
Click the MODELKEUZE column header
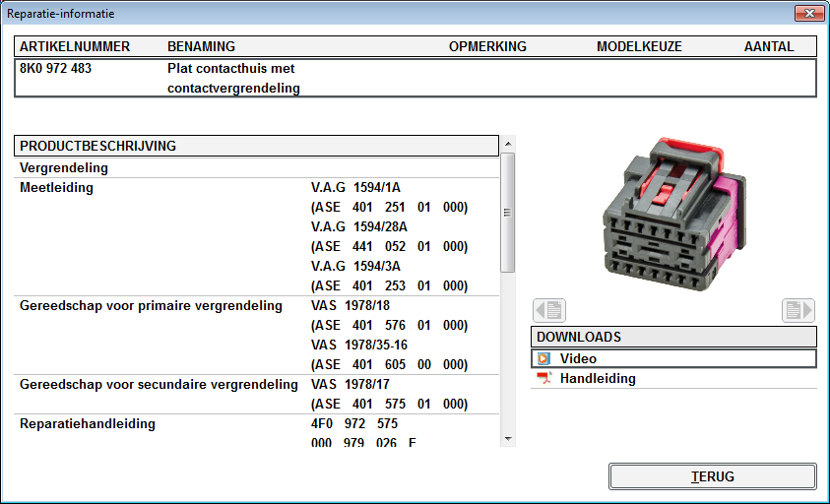[x=639, y=47]
